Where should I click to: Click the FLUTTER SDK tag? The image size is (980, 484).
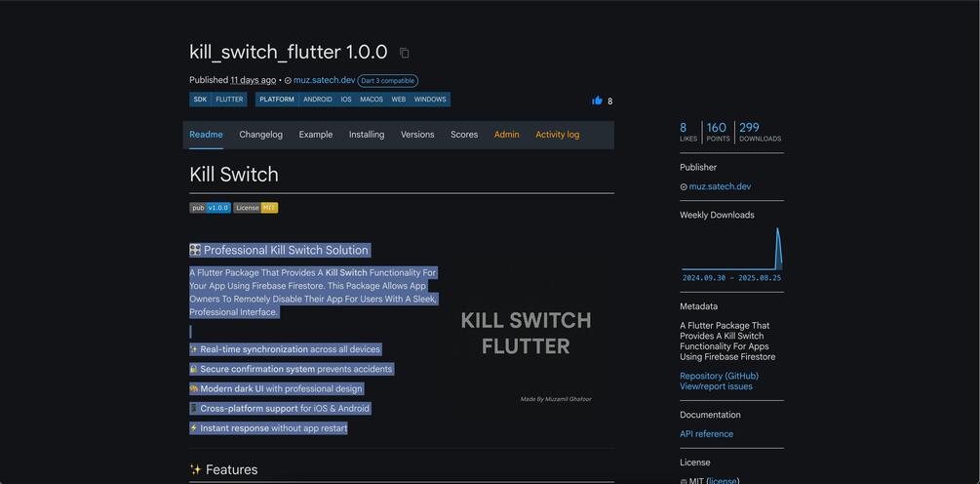pyautogui.click(x=229, y=100)
